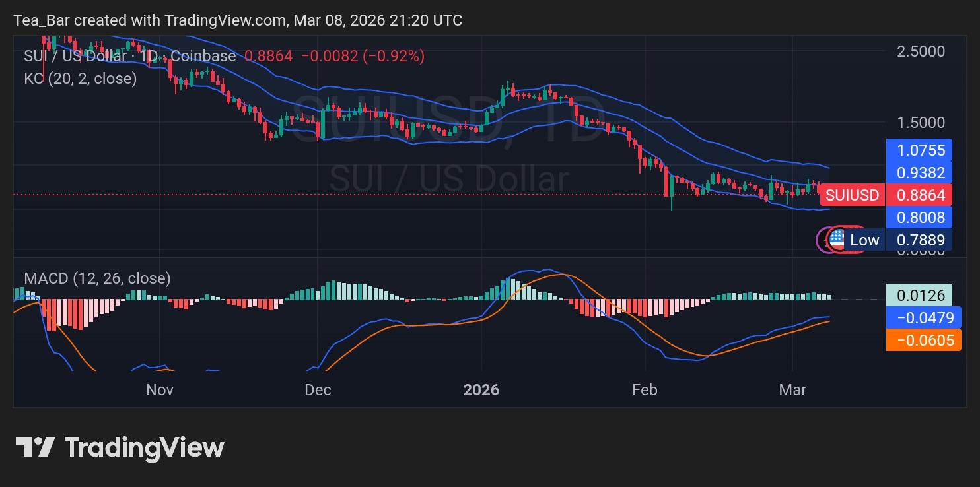Screen dimensions: 980x487
Task: Select the teal MACD histogram value 0.0126
Action: [921, 295]
